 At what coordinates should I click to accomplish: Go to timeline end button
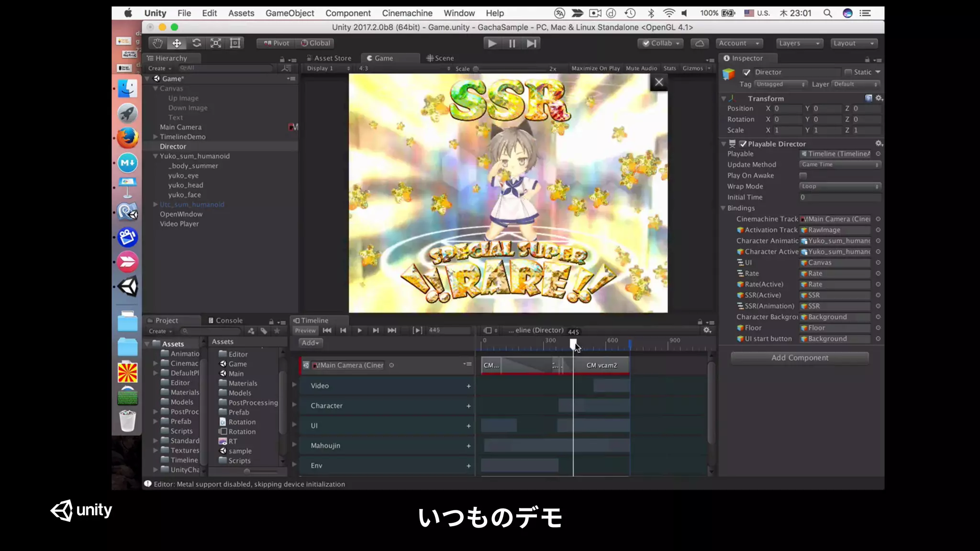pyautogui.click(x=392, y=331)
